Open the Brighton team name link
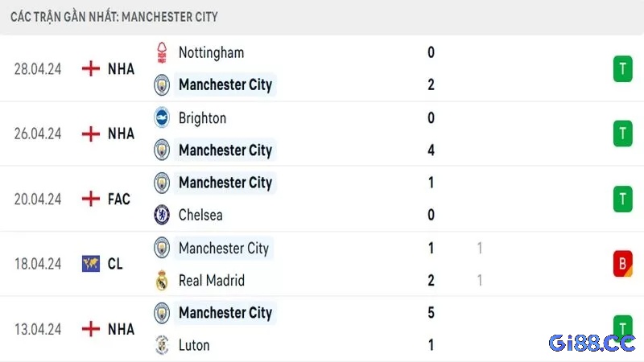 [203, 118]
